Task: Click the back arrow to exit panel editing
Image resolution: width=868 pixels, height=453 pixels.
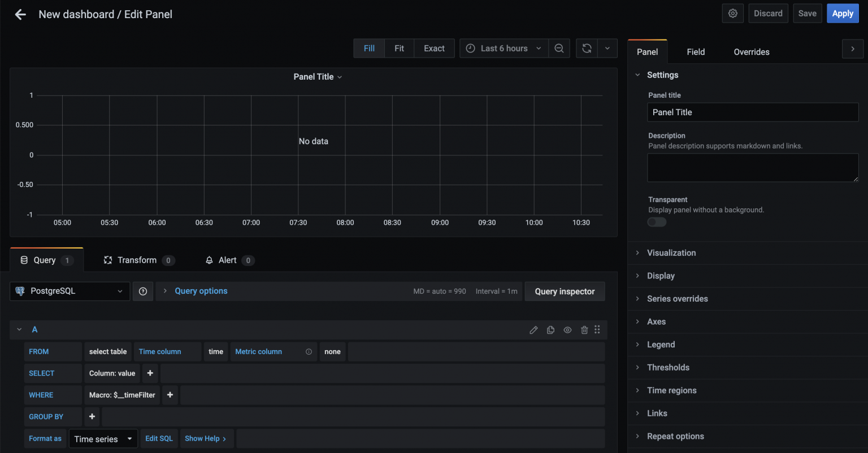Action: coord(20,15)
